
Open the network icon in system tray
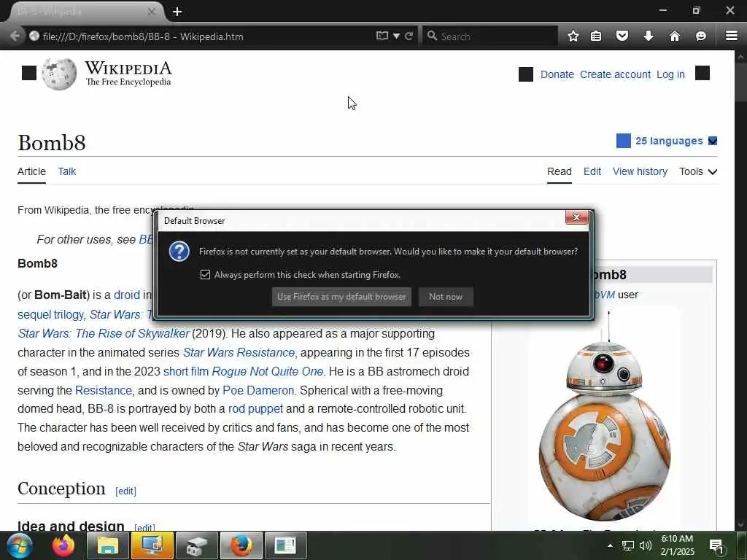coord(628,545)
